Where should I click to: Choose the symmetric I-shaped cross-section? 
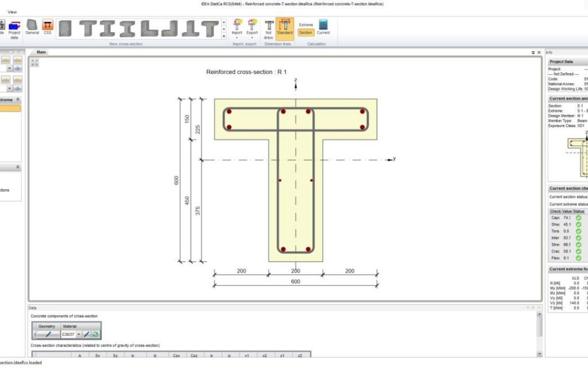pos(128,29)
